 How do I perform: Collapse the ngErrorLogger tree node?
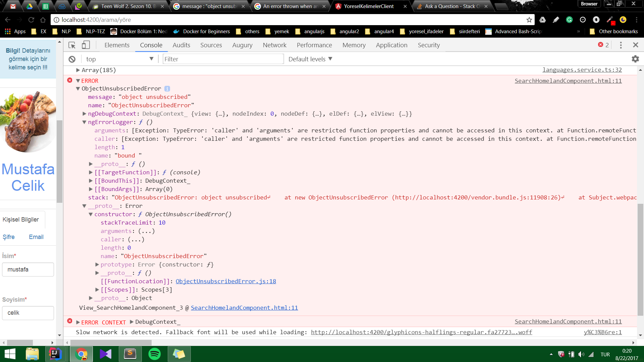click(x=84, y=122)
